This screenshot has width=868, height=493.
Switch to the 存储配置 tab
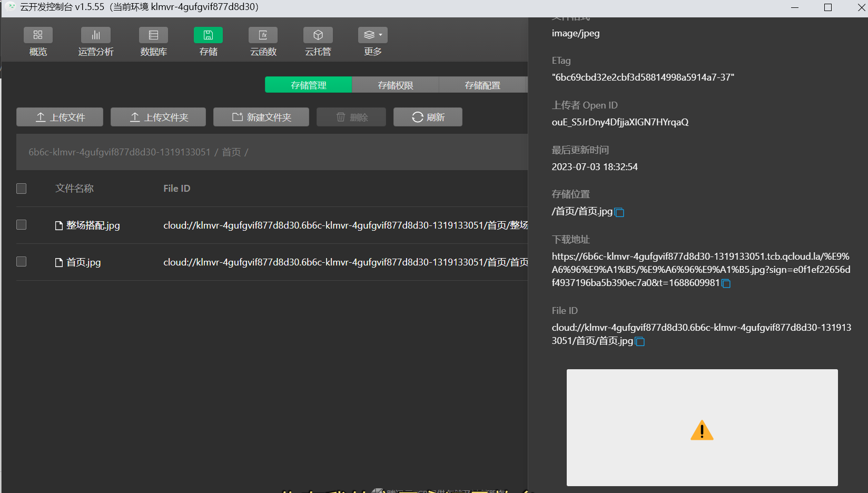pos(482,85)
